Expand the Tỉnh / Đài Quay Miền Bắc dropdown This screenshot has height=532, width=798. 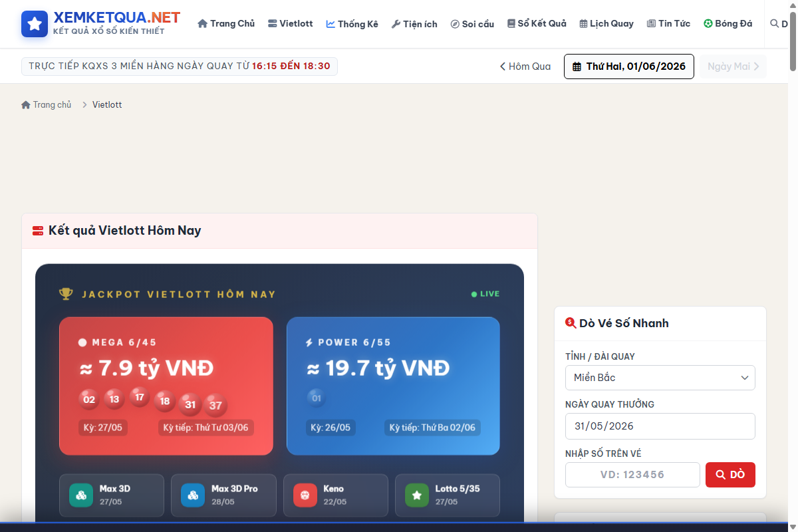click(660, 378)
